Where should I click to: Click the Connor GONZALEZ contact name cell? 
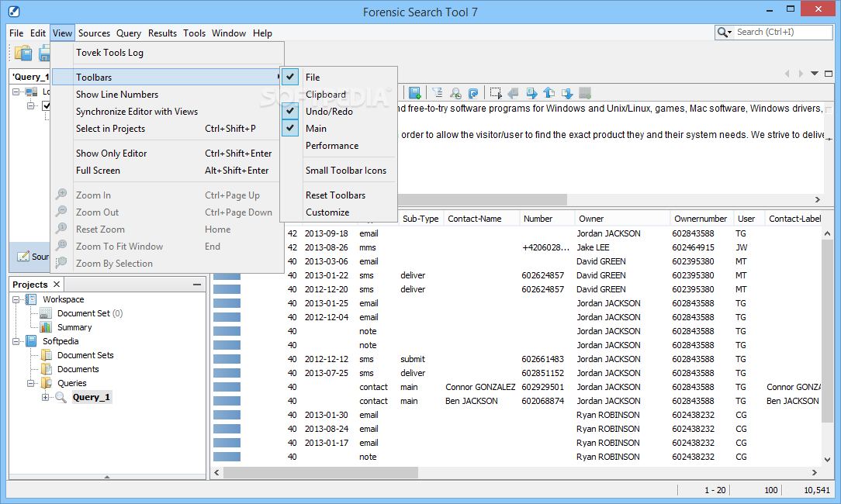click(x=480, y=387)
